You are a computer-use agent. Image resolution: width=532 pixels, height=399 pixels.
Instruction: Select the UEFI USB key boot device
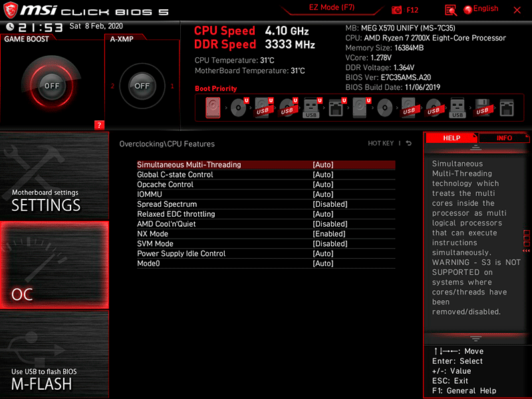coord(312,108)
